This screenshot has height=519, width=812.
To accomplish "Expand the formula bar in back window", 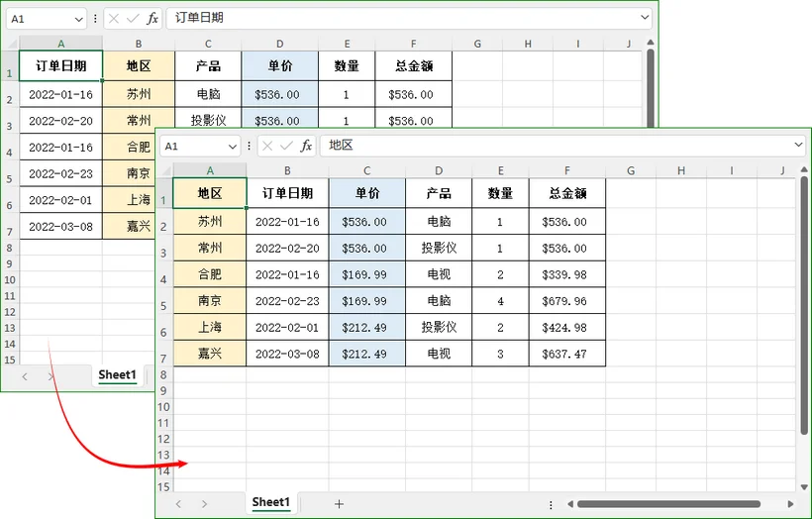I will pyautogui.click(x=645, y=17).
